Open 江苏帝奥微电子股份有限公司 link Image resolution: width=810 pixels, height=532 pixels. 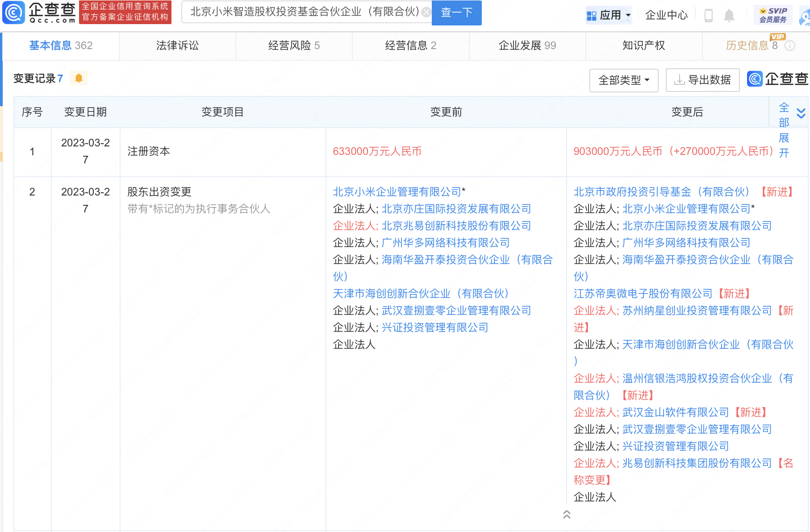pyautogui.click(x=643, y=294)
